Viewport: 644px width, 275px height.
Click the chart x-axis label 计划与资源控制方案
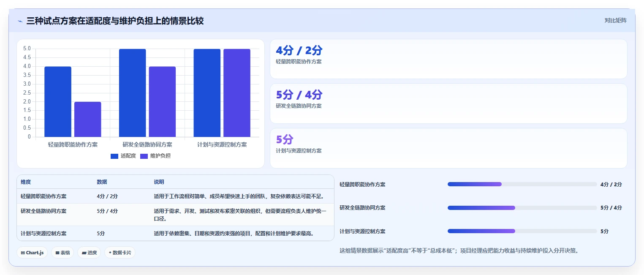pyautogui.click(x=222, y=144)
